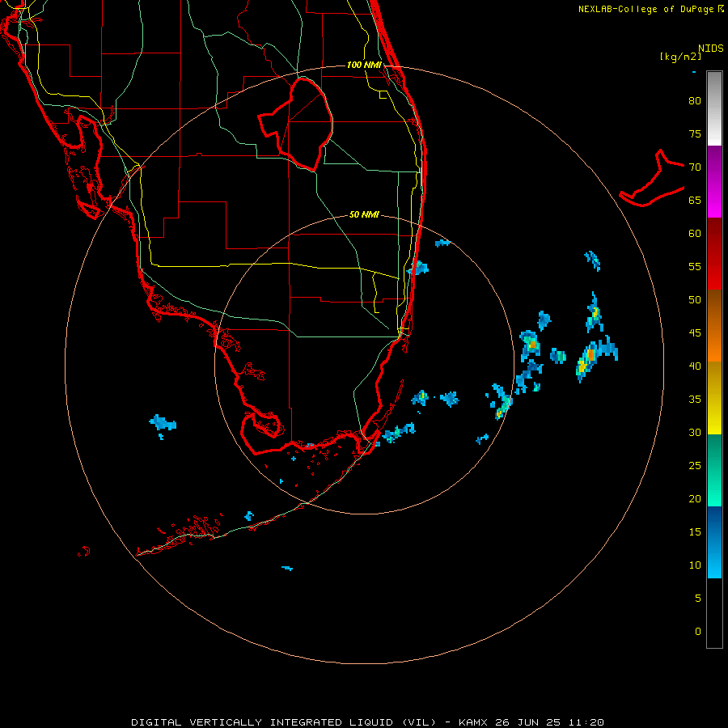
Task: Click the 15 value on the scale
Action: tap(695, 531)
